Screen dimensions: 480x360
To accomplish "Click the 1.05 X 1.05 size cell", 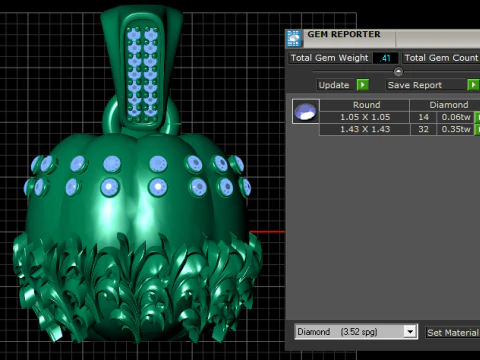I will (365, 117).
